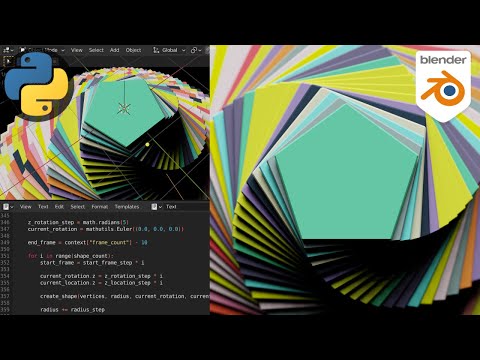Click the yellow point light in viewport
The width and height of the screenshot is (480, 360).
click(x=147, y=145)
